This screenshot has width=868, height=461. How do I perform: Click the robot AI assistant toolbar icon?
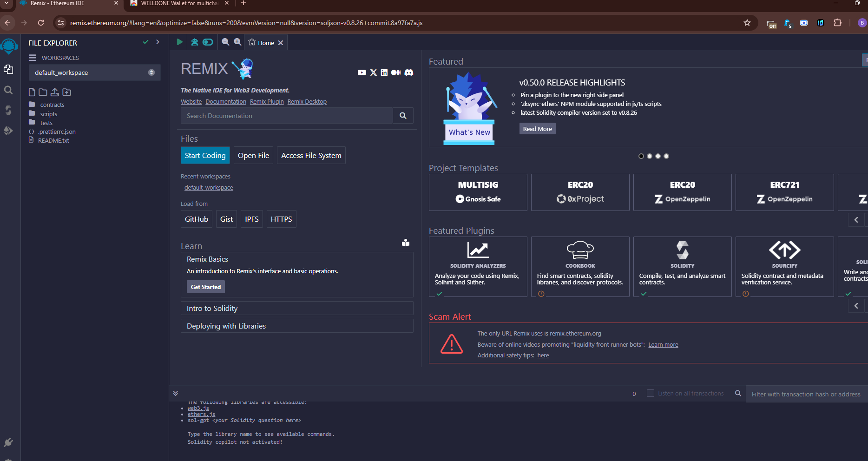(x=195, y=42)
